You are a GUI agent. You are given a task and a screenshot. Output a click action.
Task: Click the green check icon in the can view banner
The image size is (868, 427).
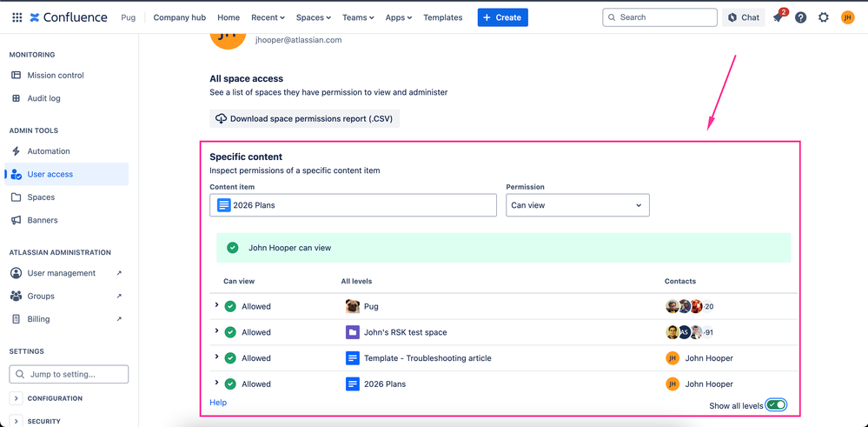233,248
